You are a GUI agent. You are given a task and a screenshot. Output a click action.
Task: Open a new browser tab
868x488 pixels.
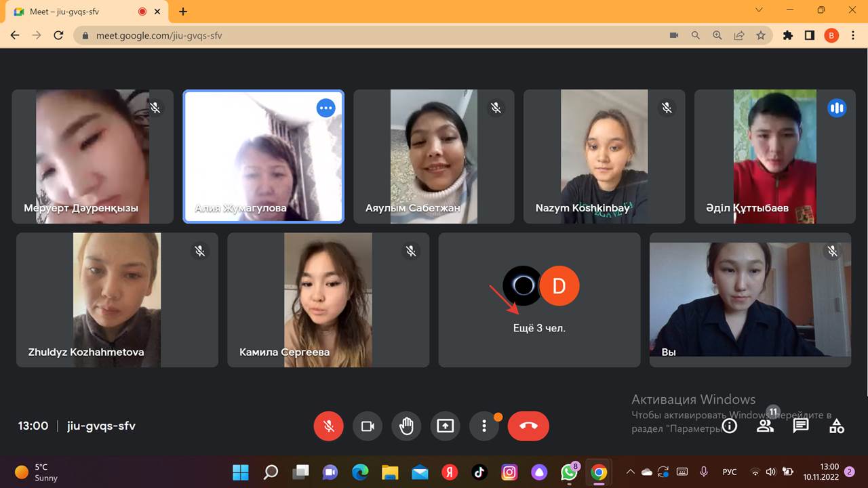pos(183,12)
